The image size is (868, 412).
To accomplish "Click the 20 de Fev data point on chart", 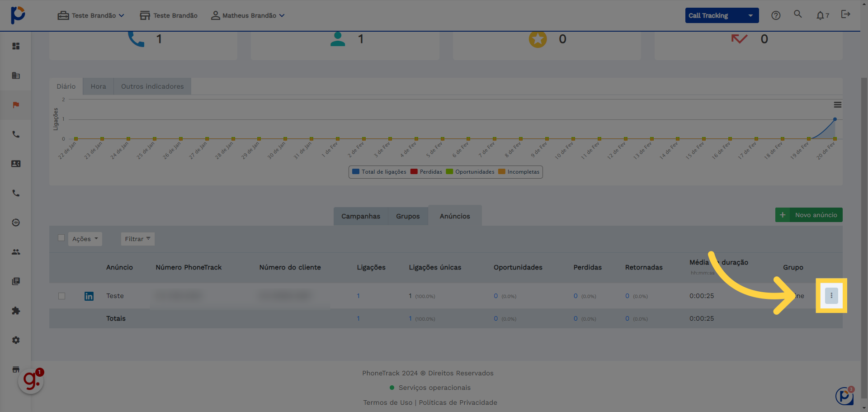I will pos(835,119).
